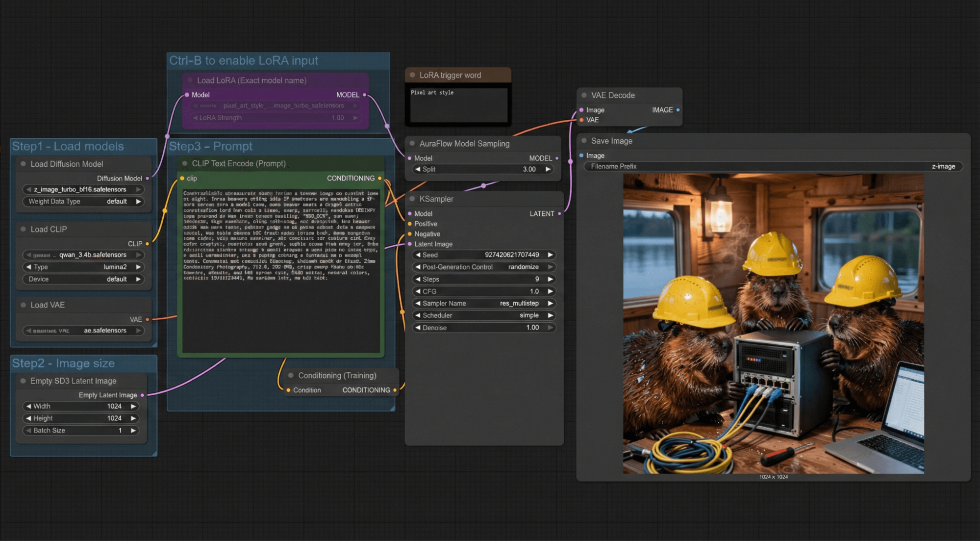
Task: Click the Diffusion Model output connector
Action: [147, 179]
